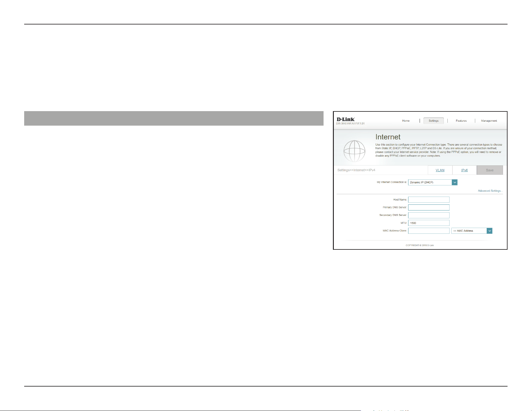Click the globe Internet icon
Screen dimensions: 532x411
(354, 151)
